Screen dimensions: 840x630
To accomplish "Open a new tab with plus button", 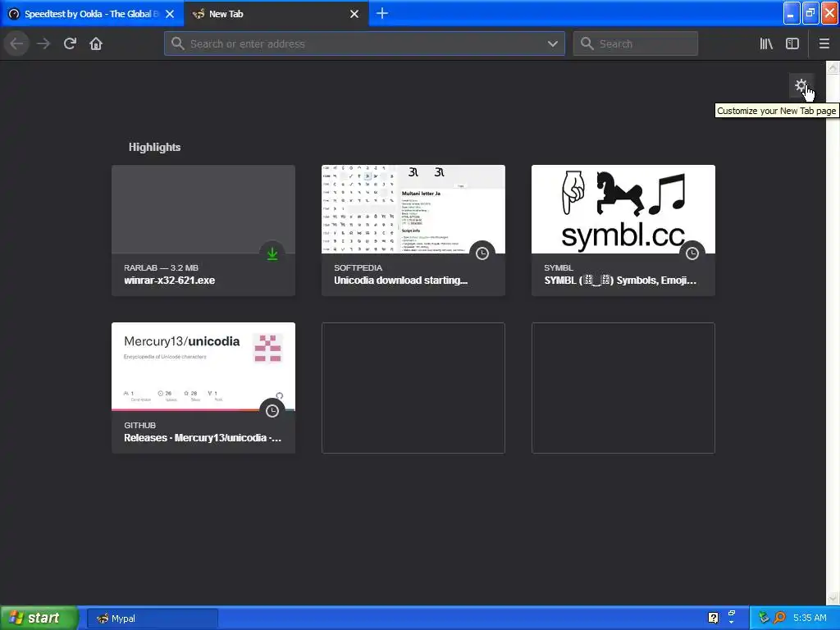I will click(382, 13).
